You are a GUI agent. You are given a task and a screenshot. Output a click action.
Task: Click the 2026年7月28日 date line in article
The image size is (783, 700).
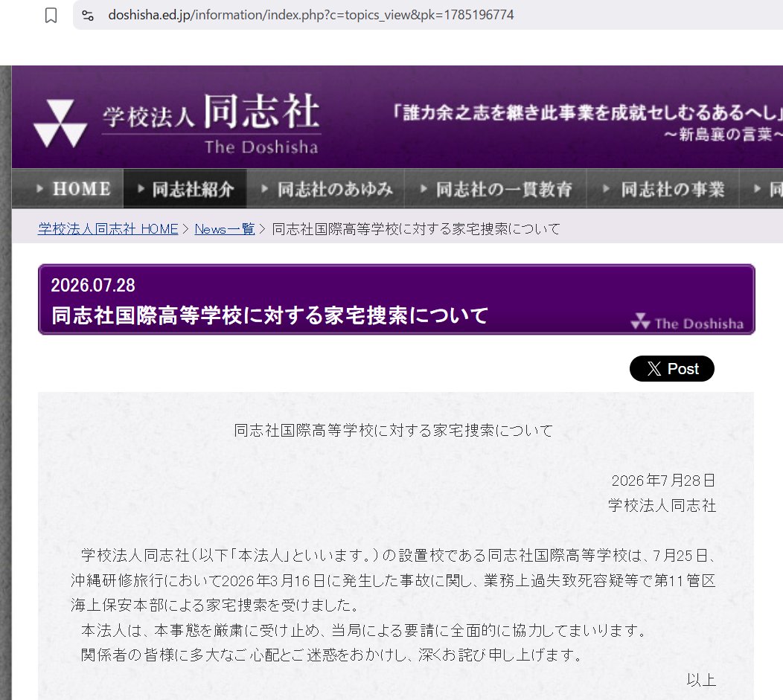click(664, 481)
